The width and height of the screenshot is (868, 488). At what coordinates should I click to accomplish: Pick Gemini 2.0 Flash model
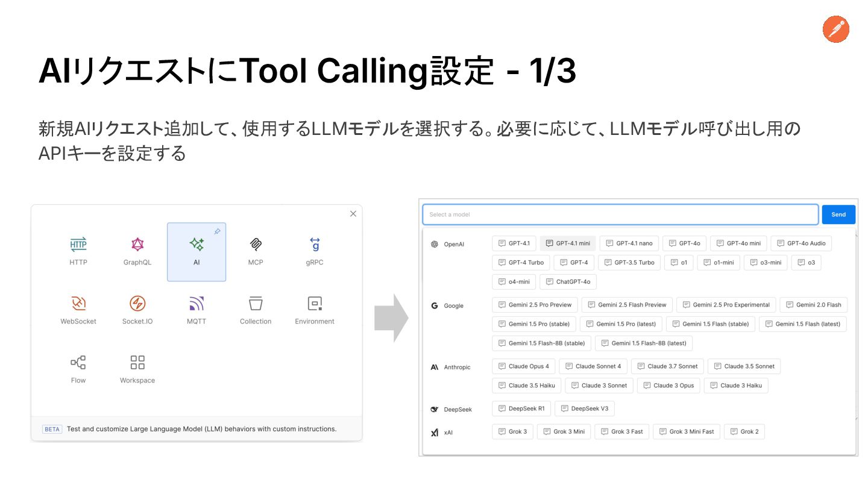click(x=814, y=305)
